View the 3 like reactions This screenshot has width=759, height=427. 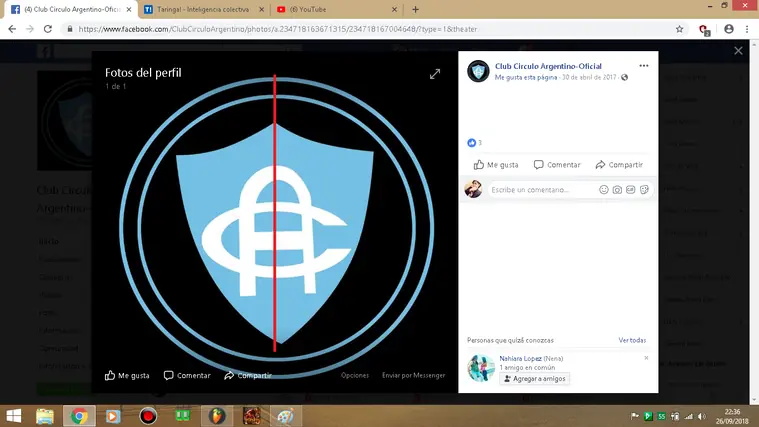pos(474,142)
